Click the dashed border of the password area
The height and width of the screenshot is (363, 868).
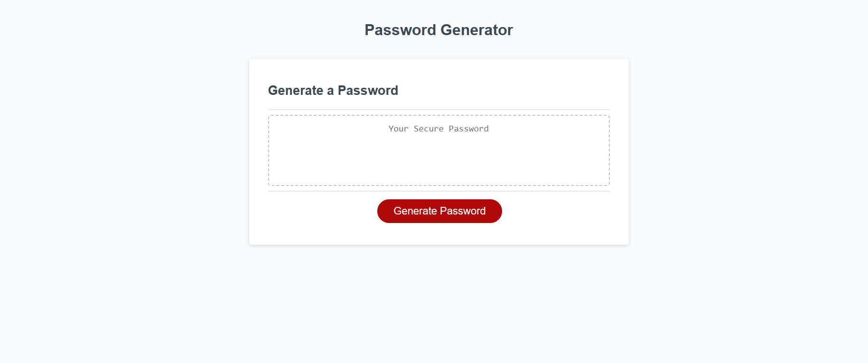[x=439, y=115]
